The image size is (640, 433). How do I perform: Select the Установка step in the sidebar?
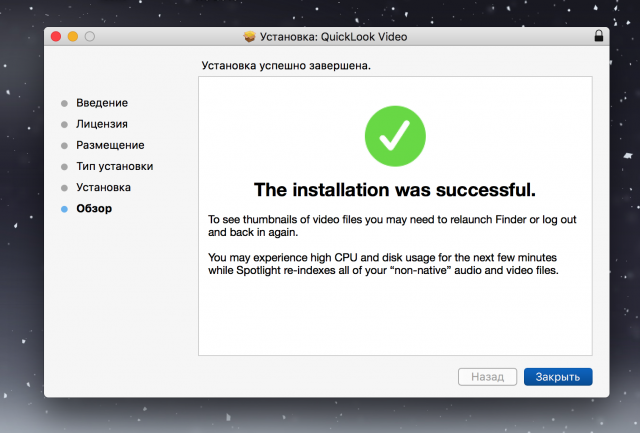click(103, 187)
